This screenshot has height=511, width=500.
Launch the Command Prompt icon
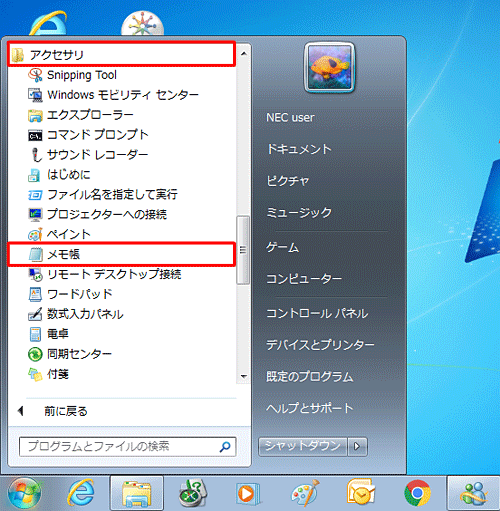click(35, 135)
